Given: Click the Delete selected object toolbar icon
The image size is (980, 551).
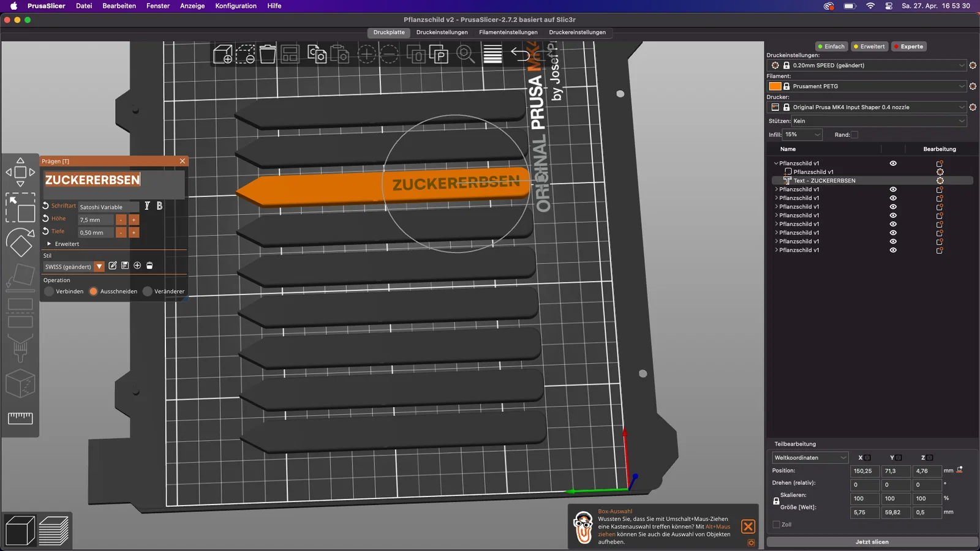Looking at the screenshot, I should [245, 54].
